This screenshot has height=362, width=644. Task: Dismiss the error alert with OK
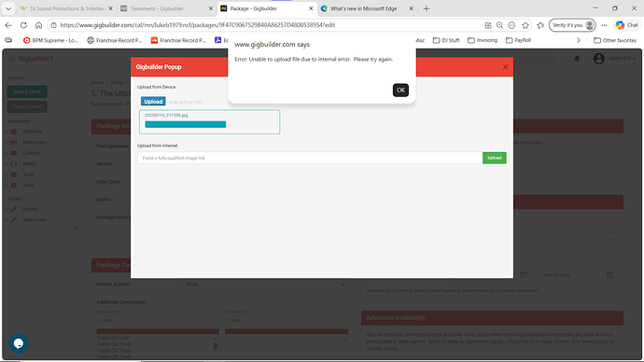[400, 90]
